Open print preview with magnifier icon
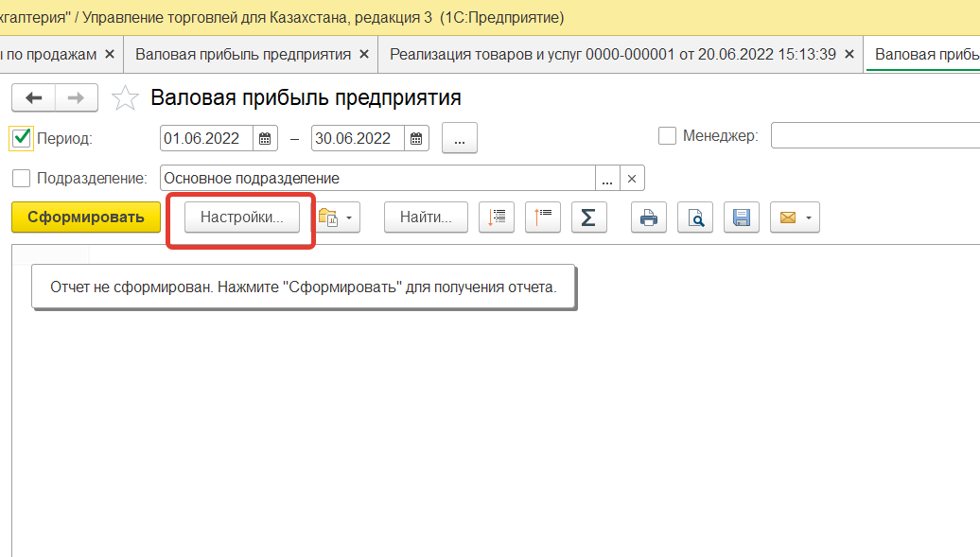This screenshot has width=980, height=557. (696, 218)
